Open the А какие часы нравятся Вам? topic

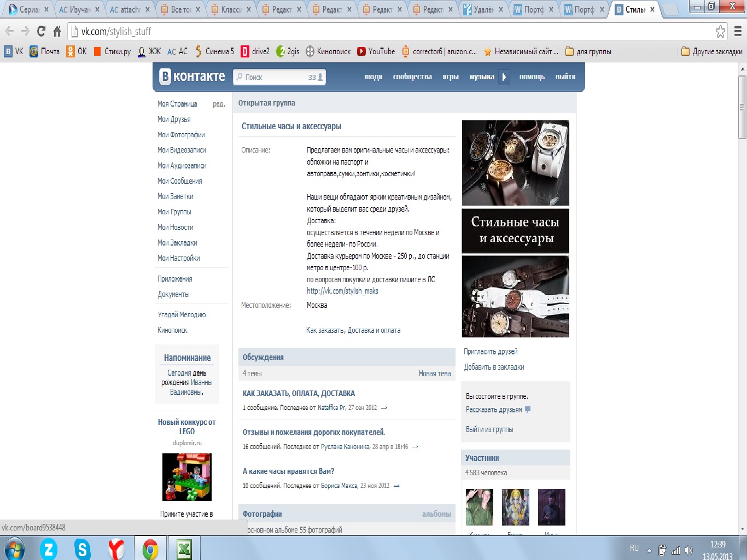point(288,471)
